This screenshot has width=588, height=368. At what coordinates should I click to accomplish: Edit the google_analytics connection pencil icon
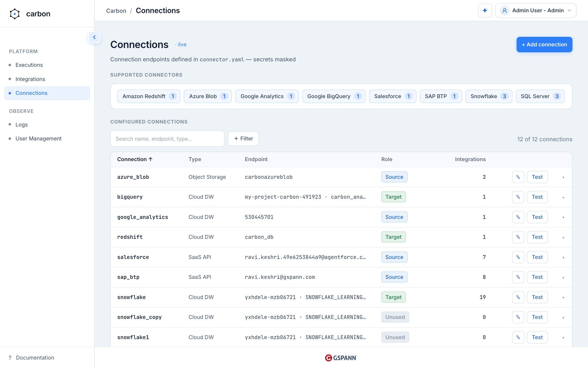tap(518, 217)
